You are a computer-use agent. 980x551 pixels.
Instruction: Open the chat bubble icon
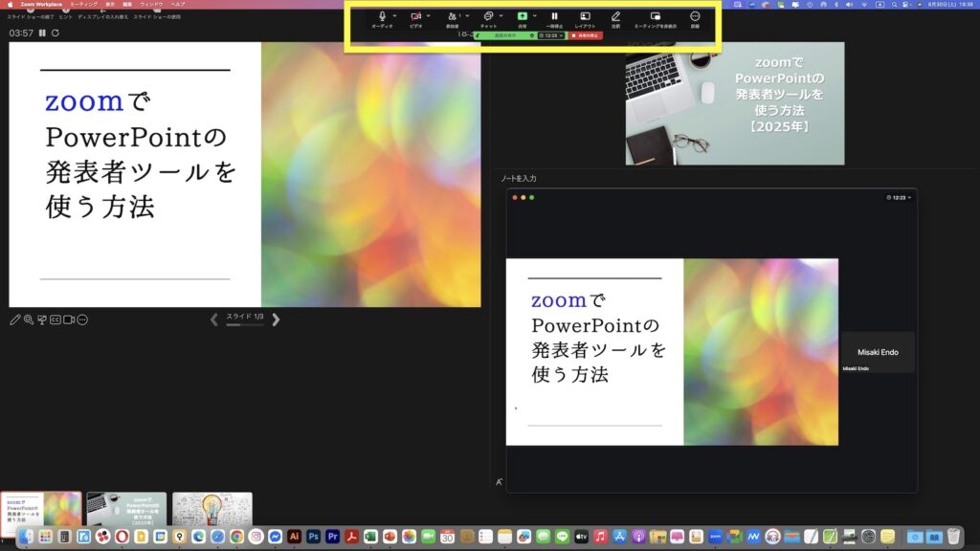click(488, 17)
